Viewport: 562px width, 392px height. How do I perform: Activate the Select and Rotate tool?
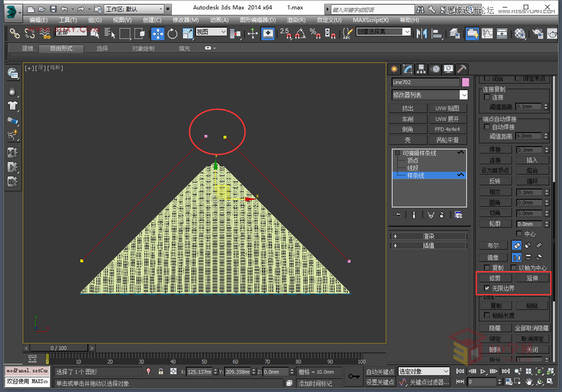click(173, 33)
